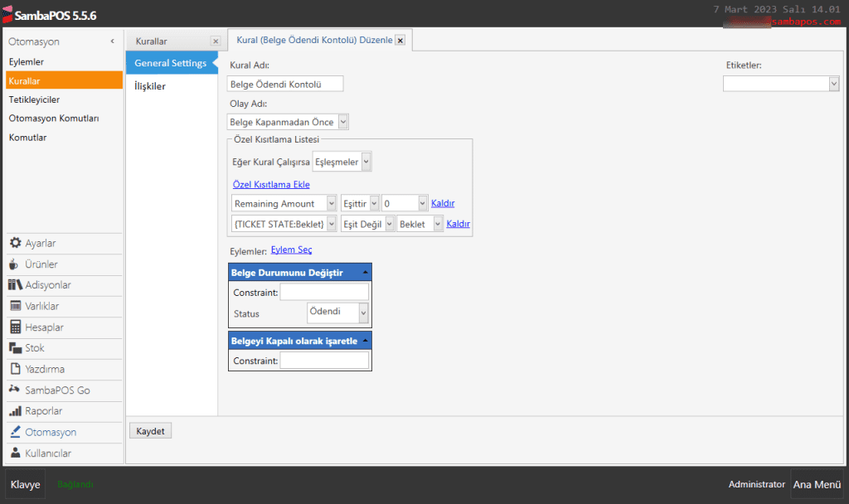
Task: Click the Kural Adı text field
Action: coord(284,84)
